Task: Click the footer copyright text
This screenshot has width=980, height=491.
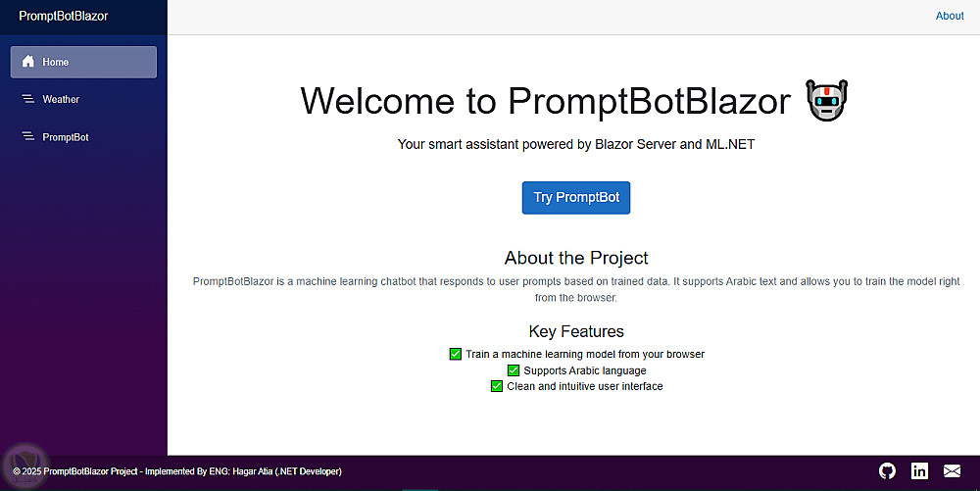Action: click(177, 471)
